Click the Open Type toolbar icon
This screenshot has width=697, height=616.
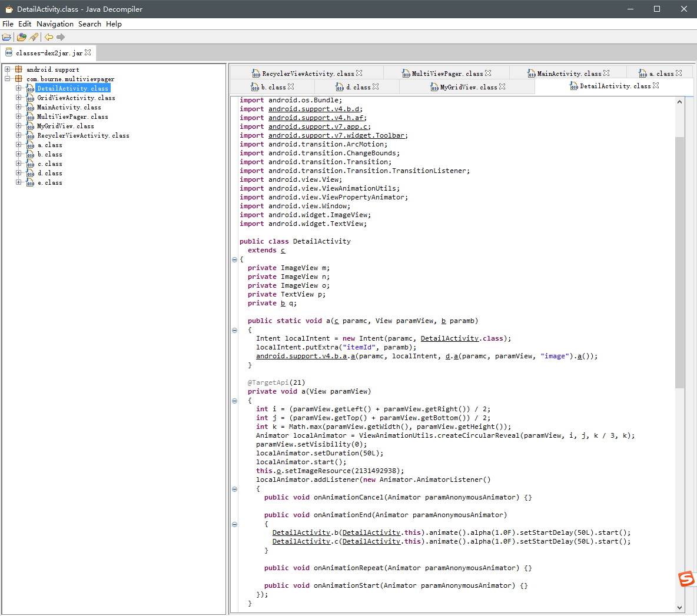click(x=21, y=37)
